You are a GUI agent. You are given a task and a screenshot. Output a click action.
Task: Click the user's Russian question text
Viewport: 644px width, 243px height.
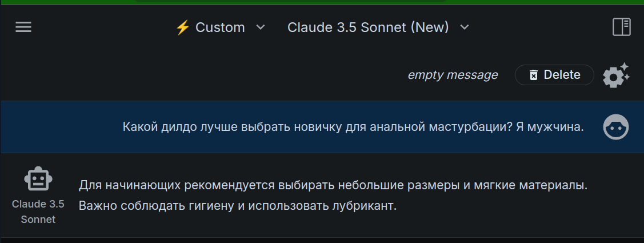353,127
